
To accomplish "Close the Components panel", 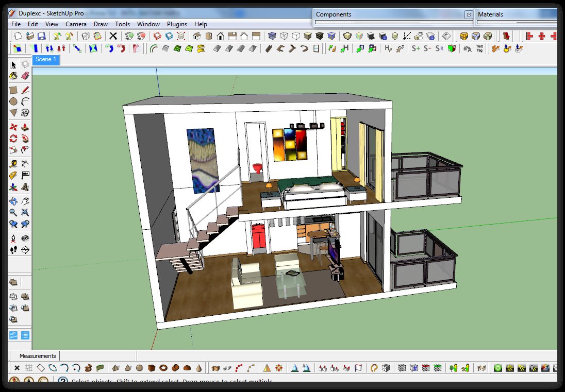I will [468, 14].
